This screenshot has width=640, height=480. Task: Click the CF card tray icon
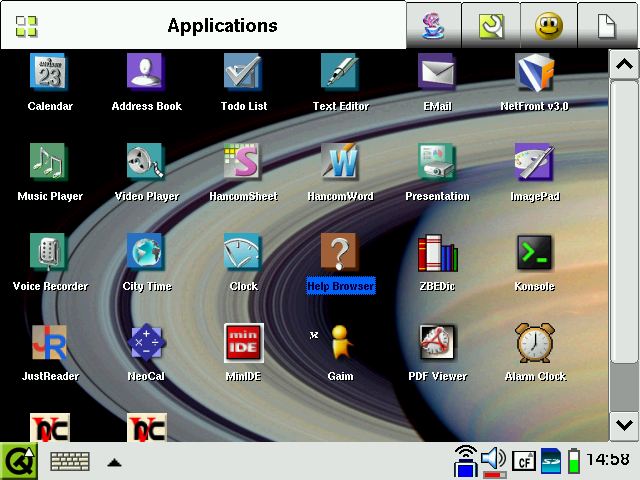524,462
